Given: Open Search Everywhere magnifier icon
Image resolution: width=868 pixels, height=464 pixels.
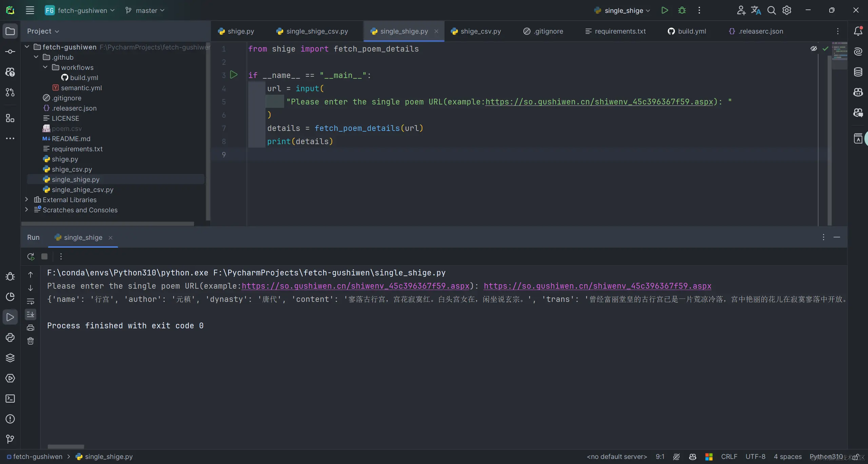Looking at the screenshot, I should click(771, 10).
